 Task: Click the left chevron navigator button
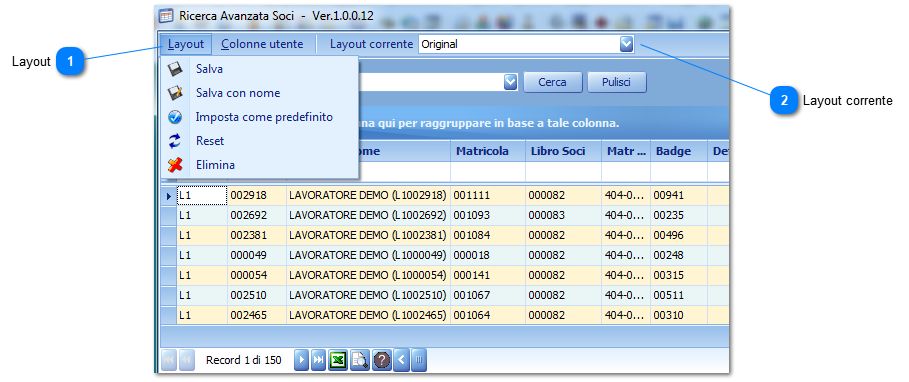[402, 360]
